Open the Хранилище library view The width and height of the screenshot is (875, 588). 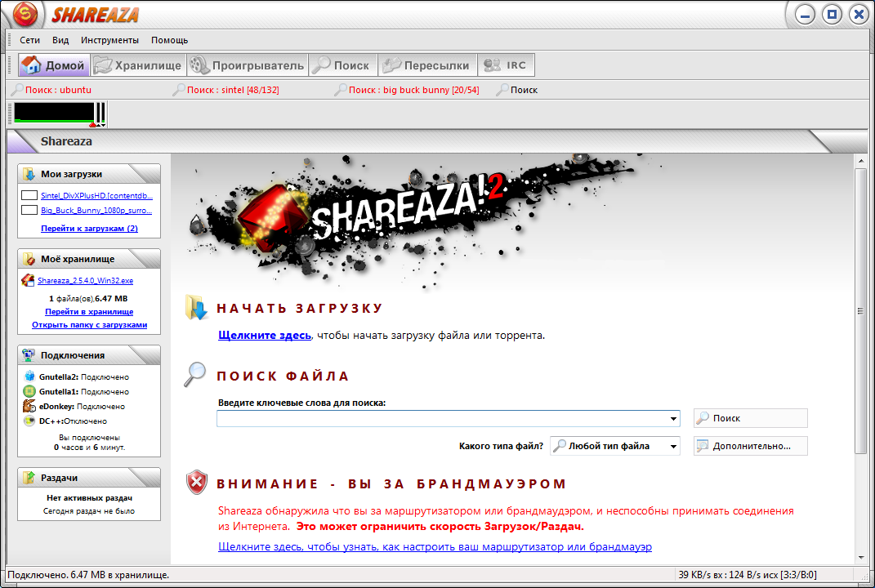point(136,65)
